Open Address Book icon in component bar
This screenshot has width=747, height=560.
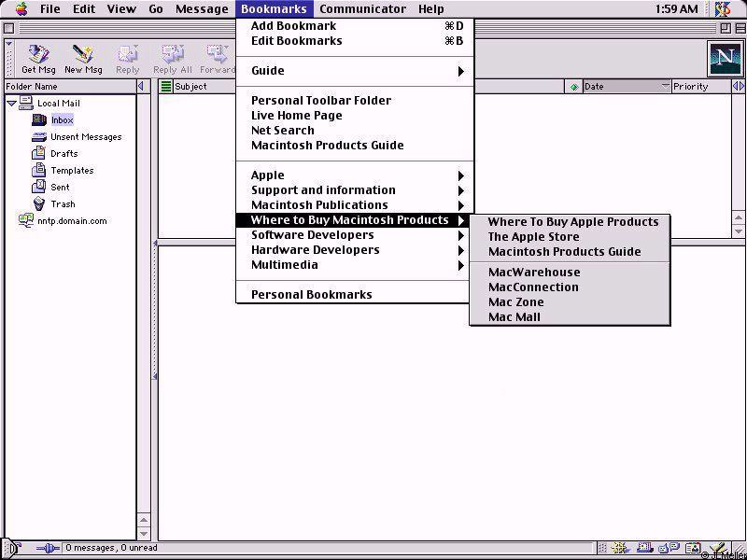(x=693, y=548)
